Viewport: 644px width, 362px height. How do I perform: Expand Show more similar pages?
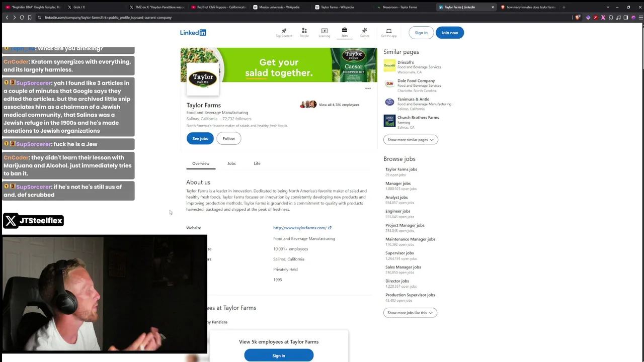tap(411, 140)
